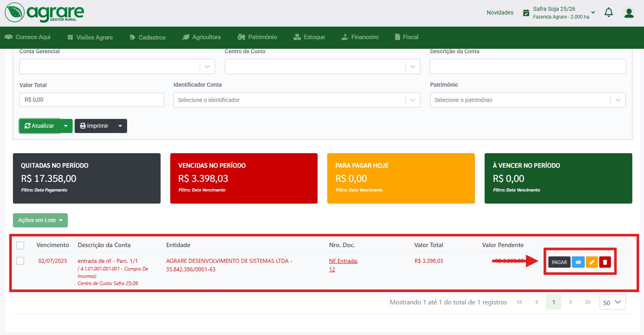The width and height of the screenshot is (644, 335).
Task: Click the Entidade column header
Action: click(x=178, y=245)
